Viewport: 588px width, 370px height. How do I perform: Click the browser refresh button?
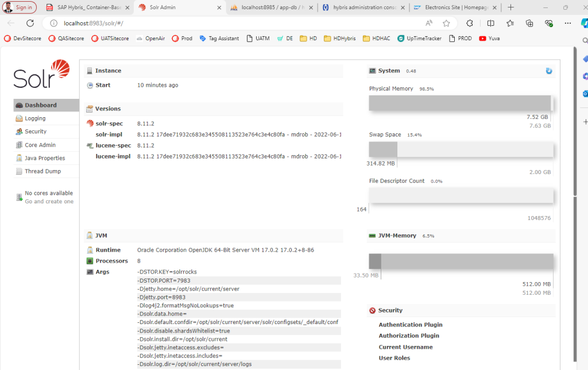[x=30, y=24]
